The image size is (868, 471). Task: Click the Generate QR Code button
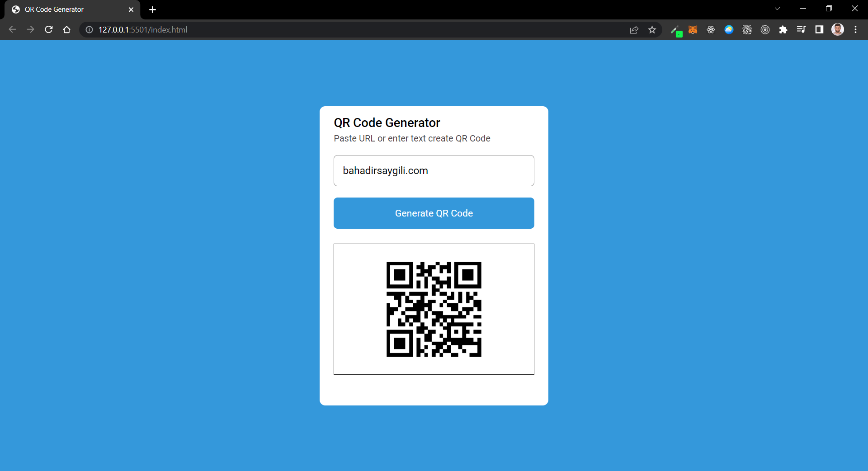pyautogui.click(x=434, y=213)
